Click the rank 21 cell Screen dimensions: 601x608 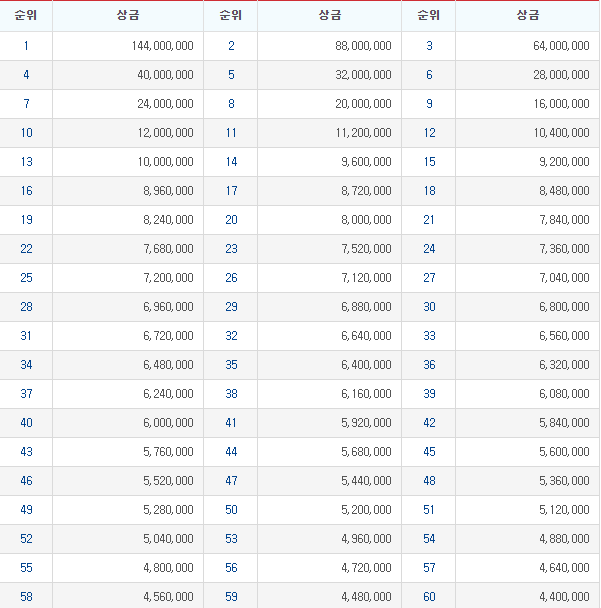tap(428, 220)
